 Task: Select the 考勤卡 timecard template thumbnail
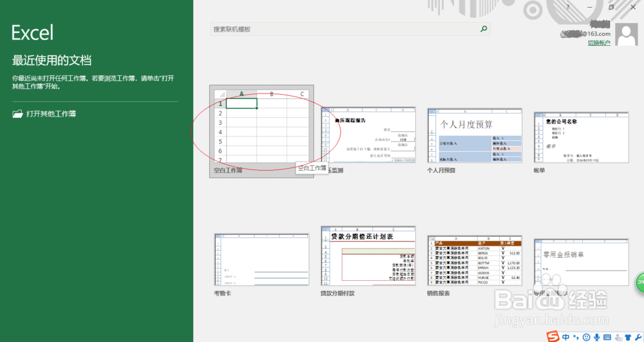(x=261, y=260)
